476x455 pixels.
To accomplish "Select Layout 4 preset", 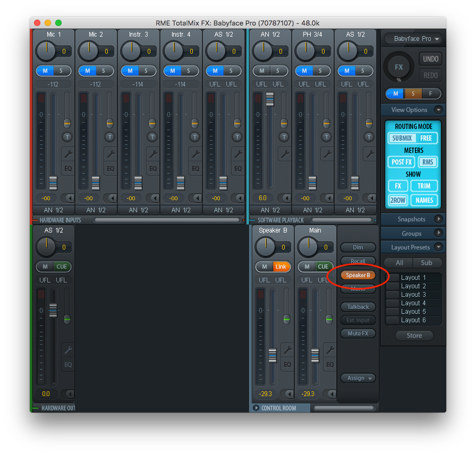I will [x=413, y=303].
